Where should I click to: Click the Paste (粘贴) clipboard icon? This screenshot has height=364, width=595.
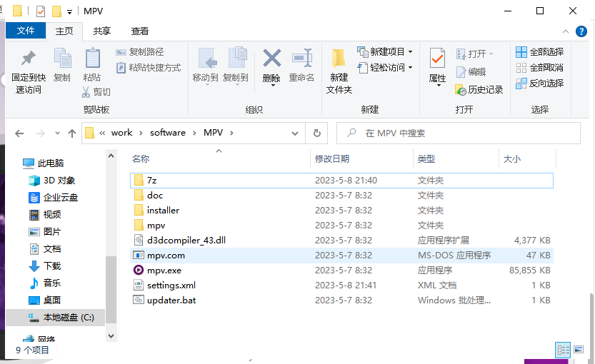click(92, 59)
